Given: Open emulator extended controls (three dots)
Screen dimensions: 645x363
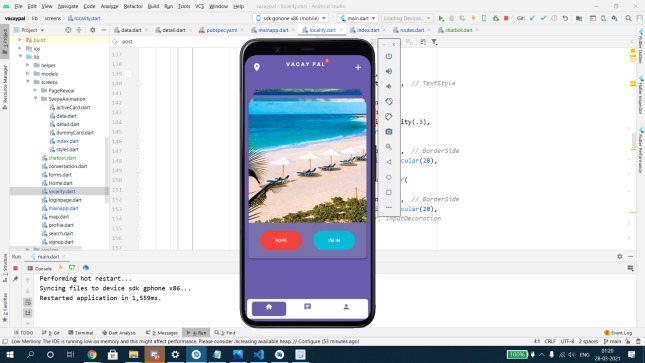Looking at the screenshot, I should (x=389, y=207).
